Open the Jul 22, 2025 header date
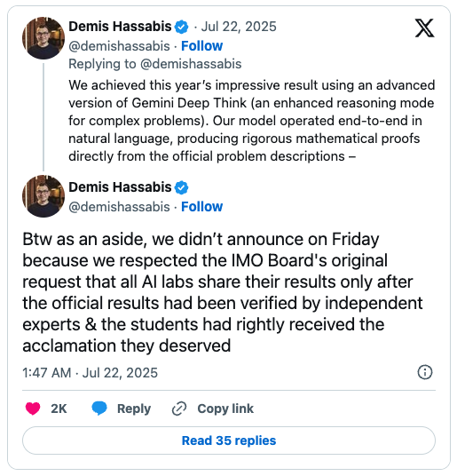The width and height of the screenshot is (457, 476). pyautogui.click(x=239, y=27)
